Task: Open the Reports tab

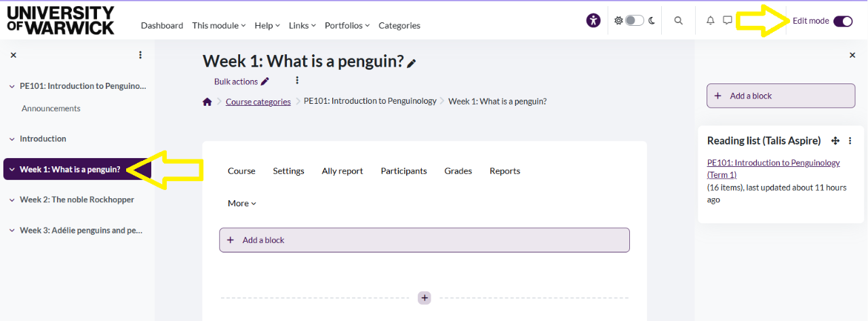Action: click(x=505, y=171)
